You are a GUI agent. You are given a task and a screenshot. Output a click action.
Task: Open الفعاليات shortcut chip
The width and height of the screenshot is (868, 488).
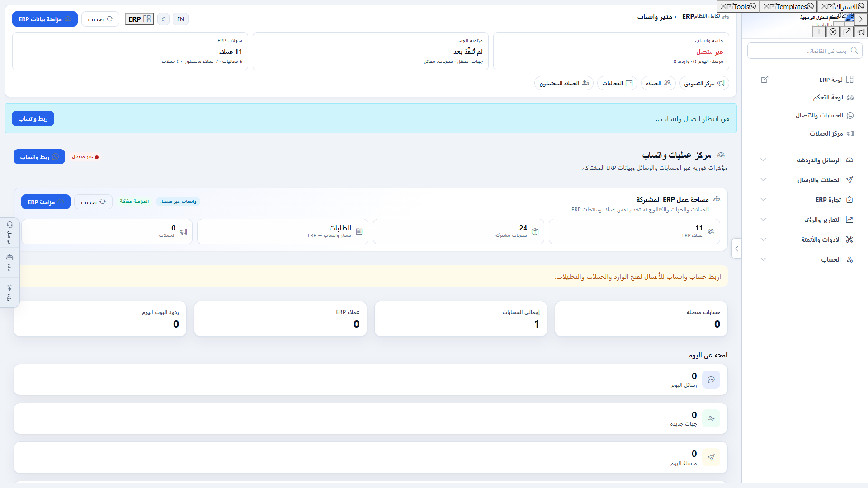tap(617, 83)
